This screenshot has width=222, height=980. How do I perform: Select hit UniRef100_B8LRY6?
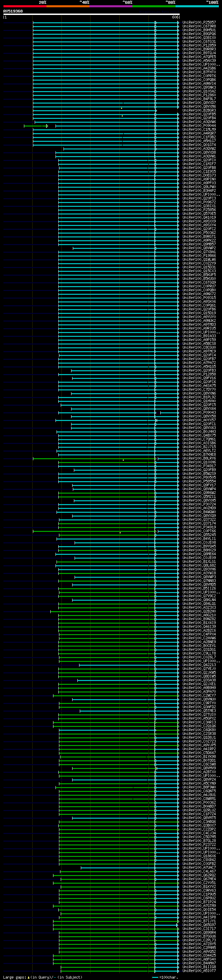click(199, 458)
